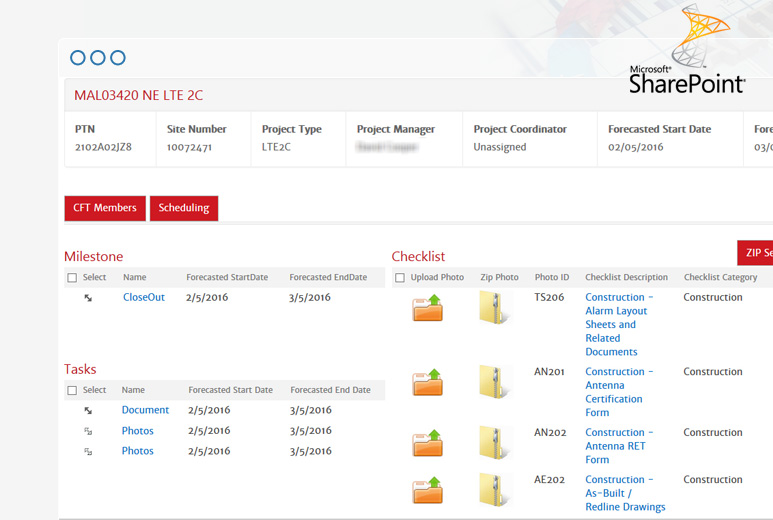Click the zip photo icon for AN202
Image resolution: width=773 pixels, height=520 pixels.
click(493, 443)
